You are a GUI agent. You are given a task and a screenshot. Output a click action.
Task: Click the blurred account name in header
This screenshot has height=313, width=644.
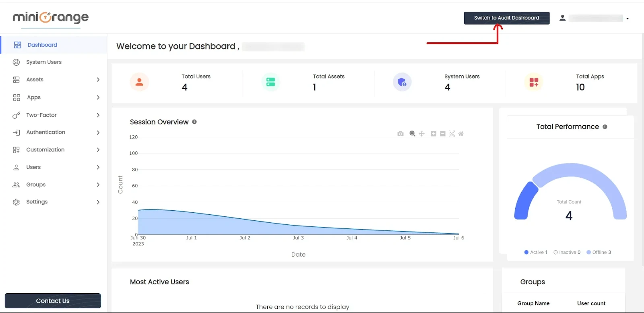[596, 18]
